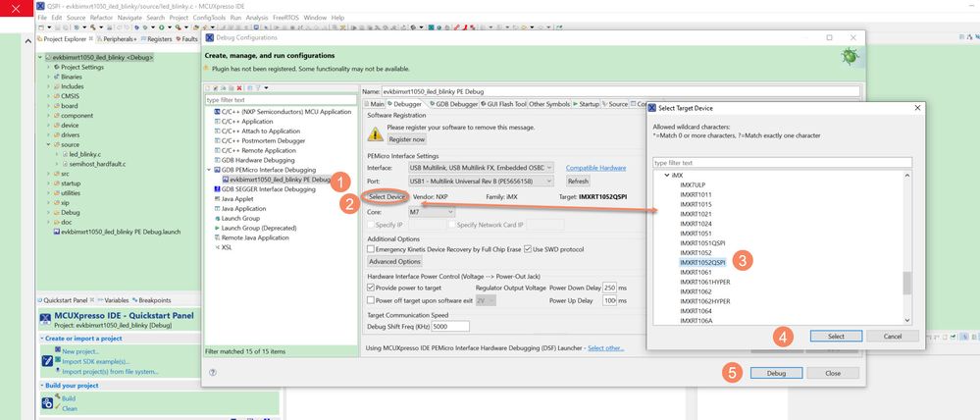Viewport: 980px width, 420px height.
Task: Click filter text field in Select Target Device
Action: (782, 163)
